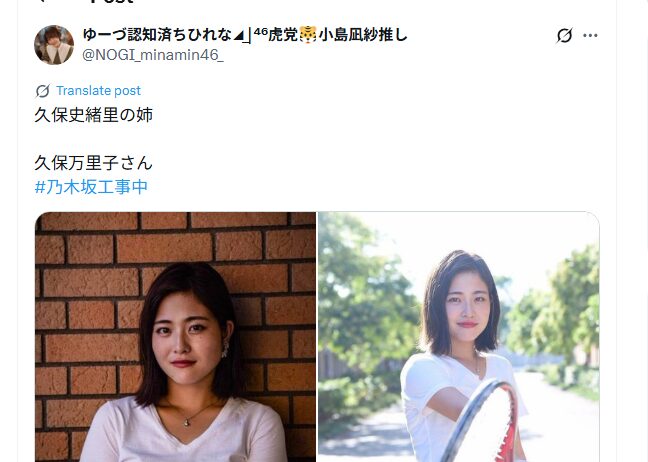Click the Translate post link

tap(98, 90)
